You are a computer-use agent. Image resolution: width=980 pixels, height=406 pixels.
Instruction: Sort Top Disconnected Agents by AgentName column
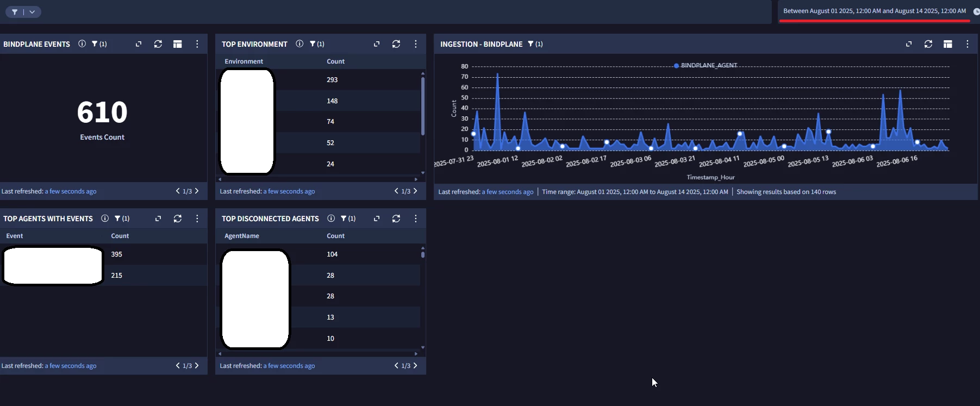click(242, 236)
